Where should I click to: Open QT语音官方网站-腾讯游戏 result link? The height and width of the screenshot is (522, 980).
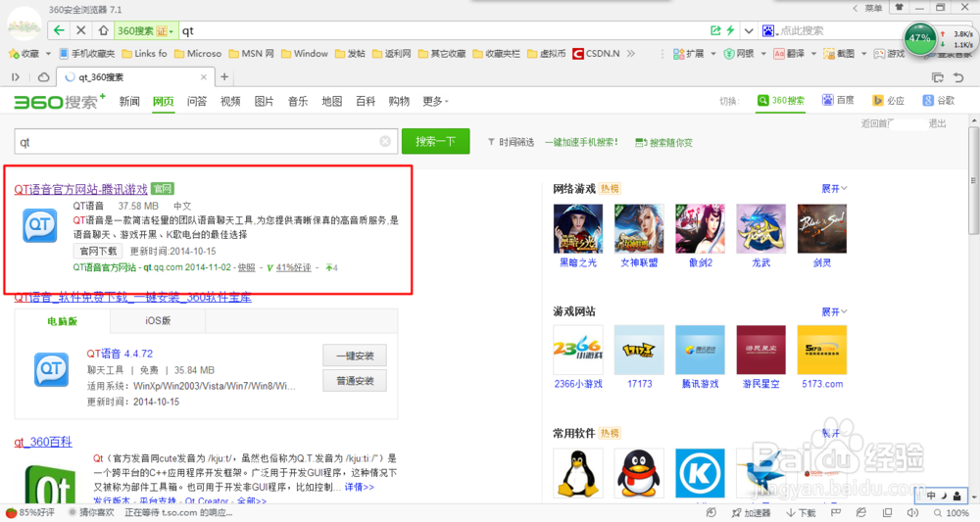[x=80, y=189]
